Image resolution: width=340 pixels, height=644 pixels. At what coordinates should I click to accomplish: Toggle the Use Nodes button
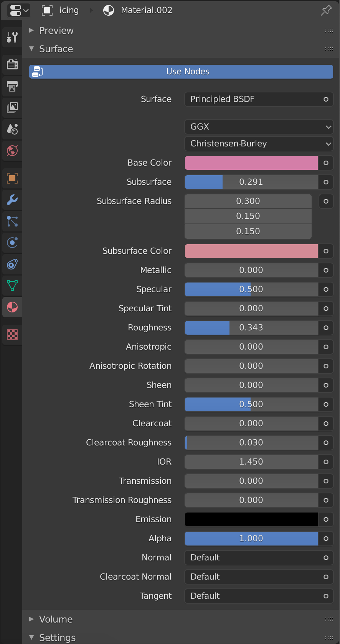[x=181, y=72]
